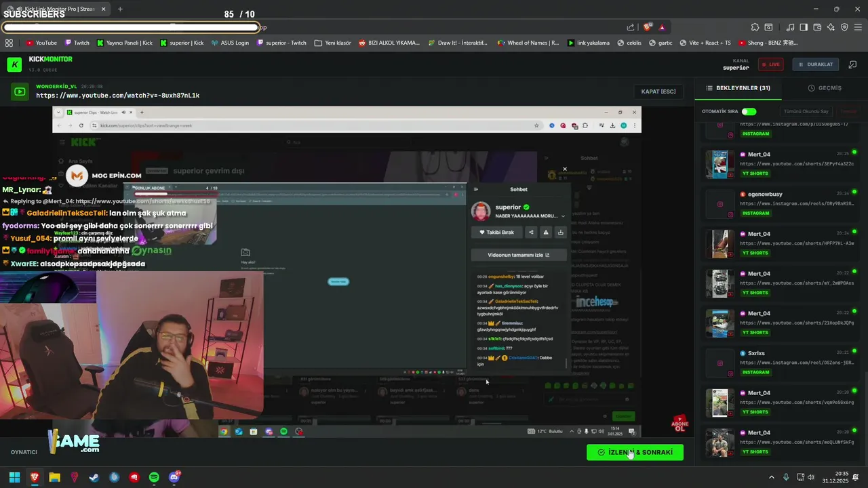Toggle the OTOMATİK SIRA switch
868x488 pixels.
coord(749,111)
